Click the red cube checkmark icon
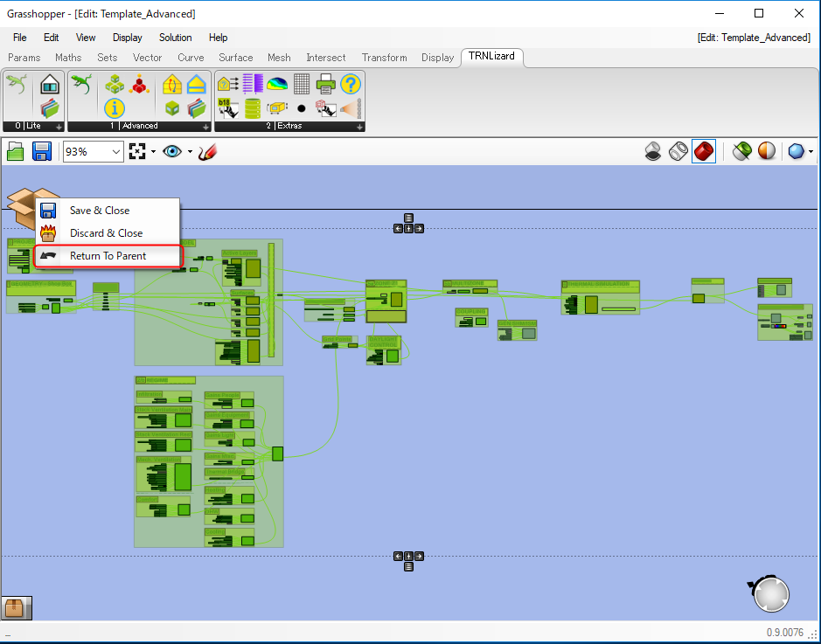 (x=326, y=108)
